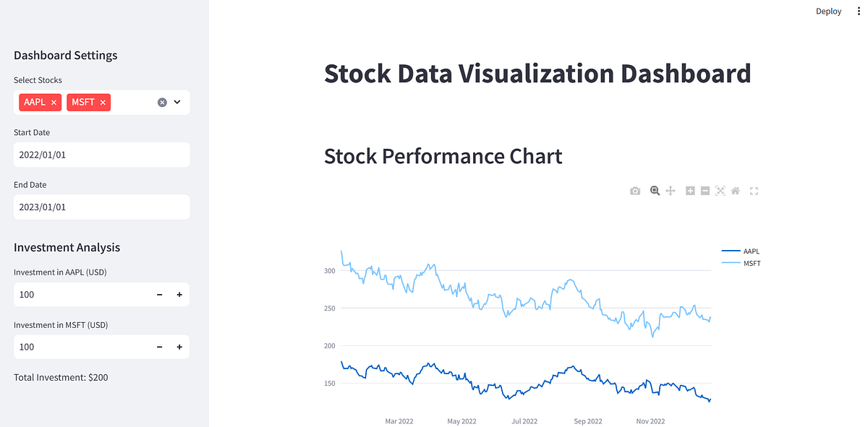The width and height of the screenshot is (868, 427).
Task: Remove AAPL tag from stock selection
Action: tap(53, 102)
